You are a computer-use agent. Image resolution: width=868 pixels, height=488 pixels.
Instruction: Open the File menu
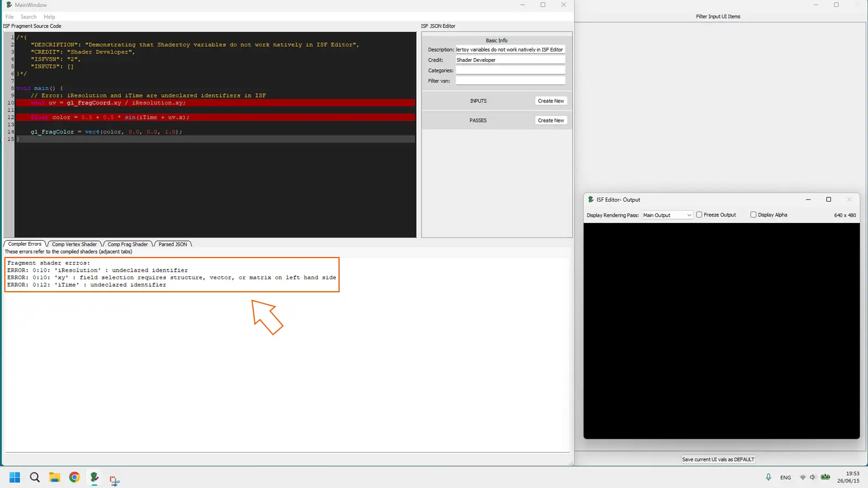(9, 17)
